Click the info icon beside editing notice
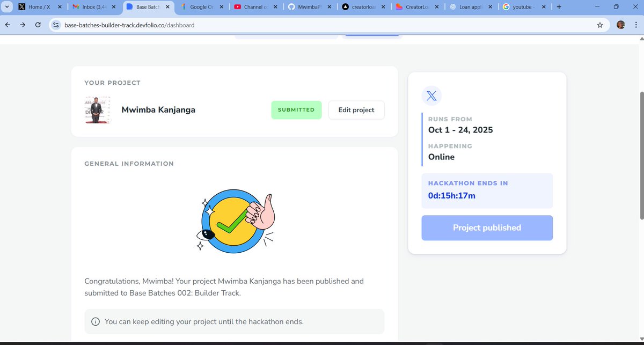644x345 pixels. (x=96, y=321)
